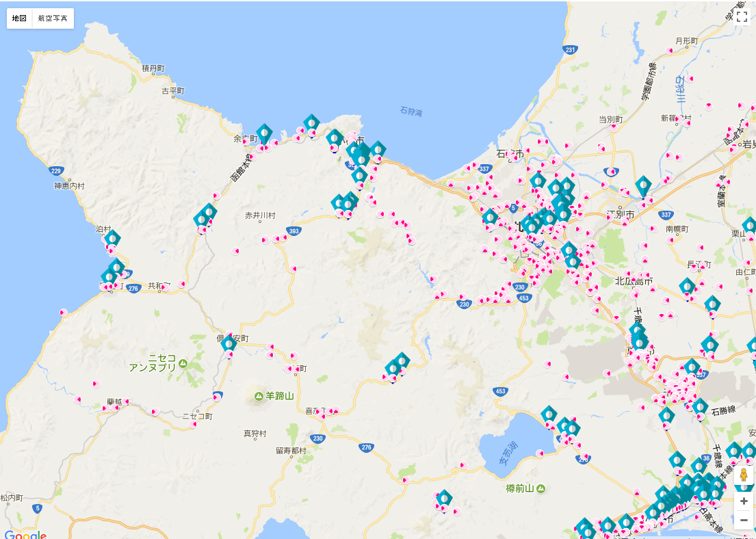The image size is (756, 539).
Task: Select the pink dot beside 月形町
Action: 669,51
